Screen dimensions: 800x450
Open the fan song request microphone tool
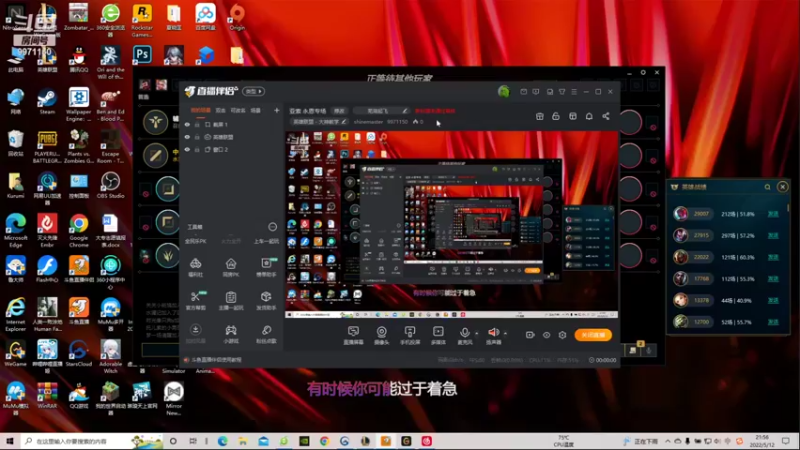click(266, 333)
